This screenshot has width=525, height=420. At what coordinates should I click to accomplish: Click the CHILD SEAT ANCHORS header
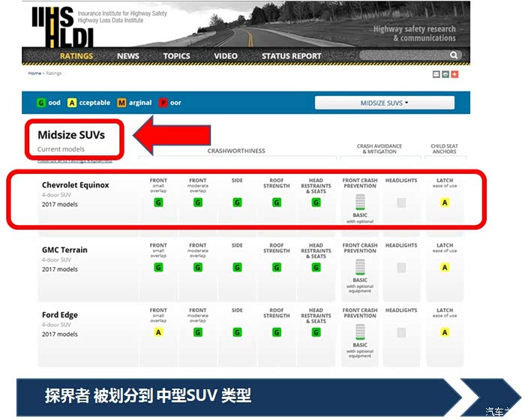(x=444, y=148)
